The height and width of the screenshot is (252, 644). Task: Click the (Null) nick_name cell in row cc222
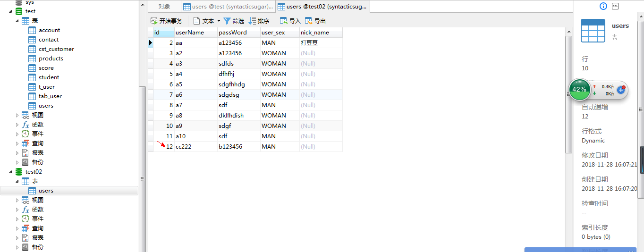pyautogui.click(x=321, y=147)
